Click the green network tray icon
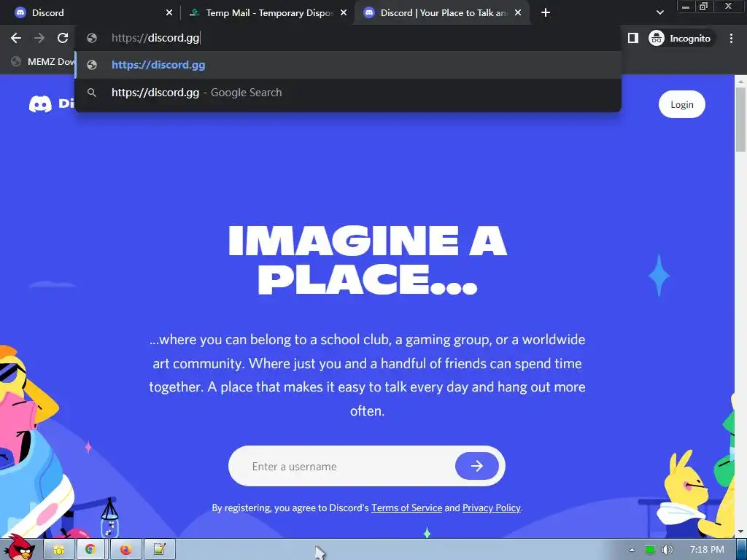Screen dimensions: 747x560 click(650, 550)
